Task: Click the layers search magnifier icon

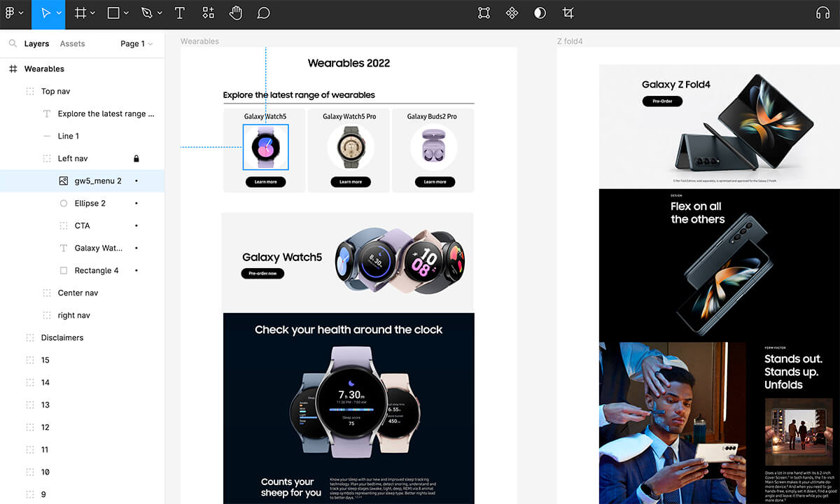Action: 13,43
